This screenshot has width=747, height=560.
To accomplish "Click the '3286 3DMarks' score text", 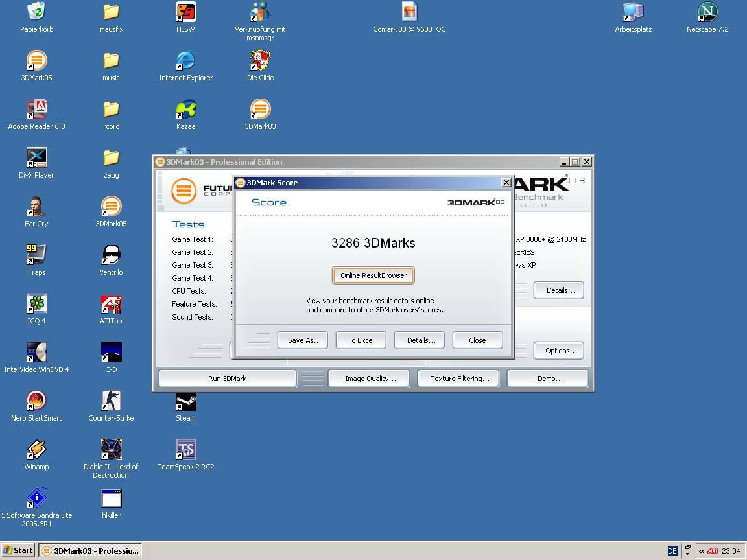I will pyautogui.click(x=373, y=243).
